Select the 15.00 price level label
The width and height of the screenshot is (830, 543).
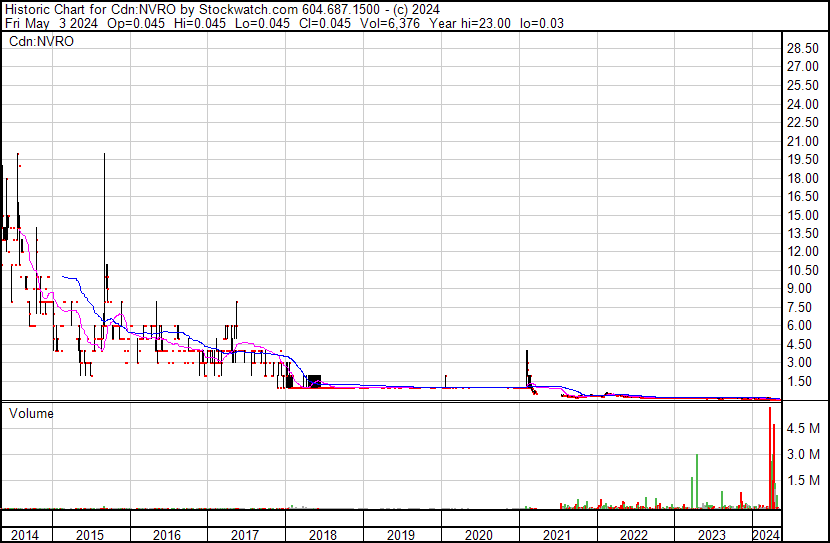click(803, 215)
